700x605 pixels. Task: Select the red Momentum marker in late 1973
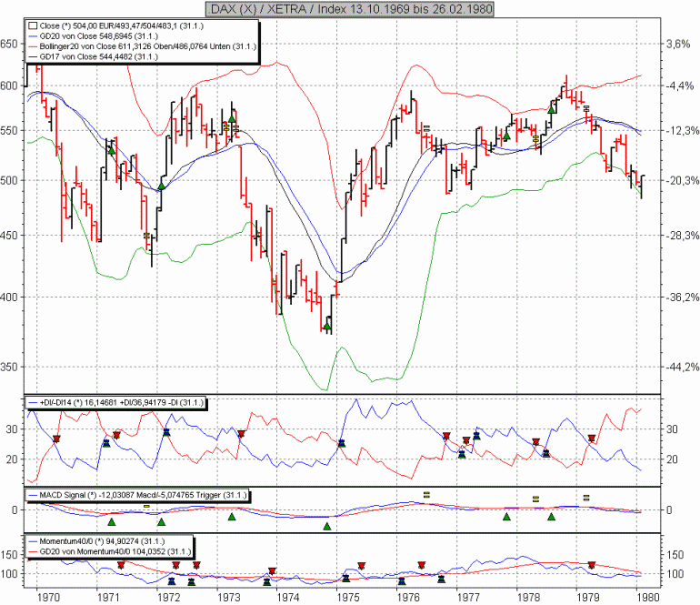coord(272,571)
